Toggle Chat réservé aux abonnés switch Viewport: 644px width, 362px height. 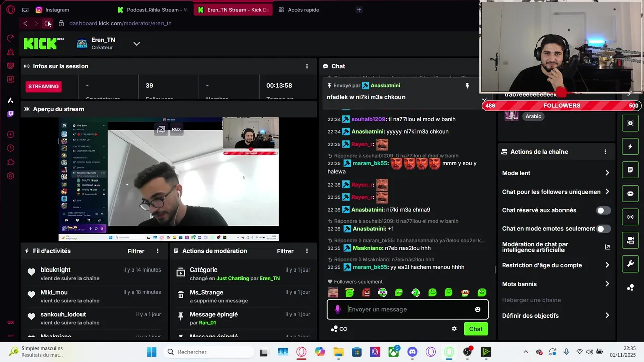click(603, 210)
